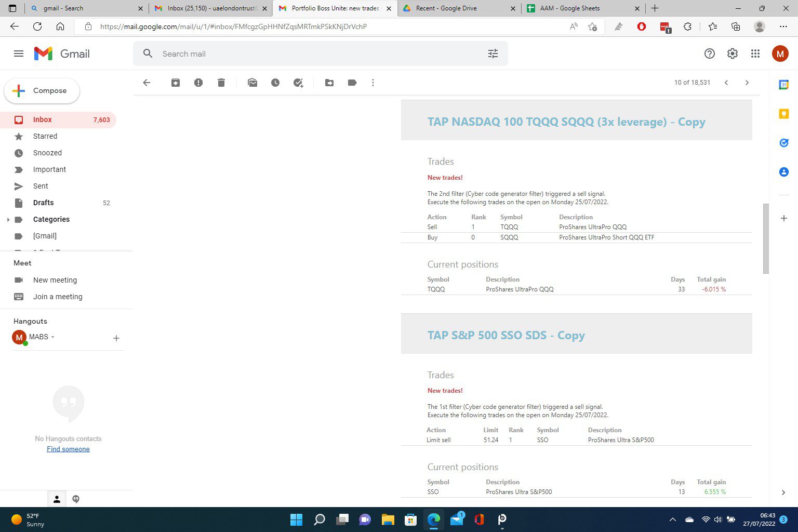This screenshot has width=798, height=532.
Task: Delete the open email with the trash icon
Action: click(221, 83)
